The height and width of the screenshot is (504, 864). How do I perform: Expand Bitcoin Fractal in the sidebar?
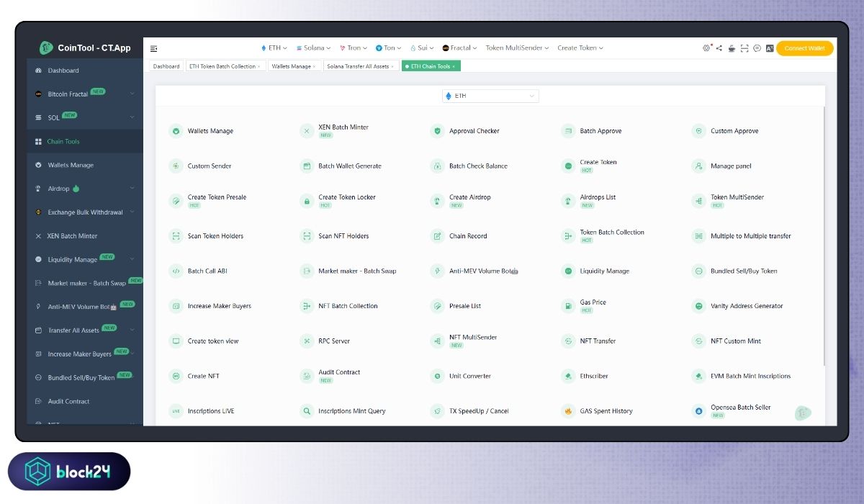(x=85, y=94)
